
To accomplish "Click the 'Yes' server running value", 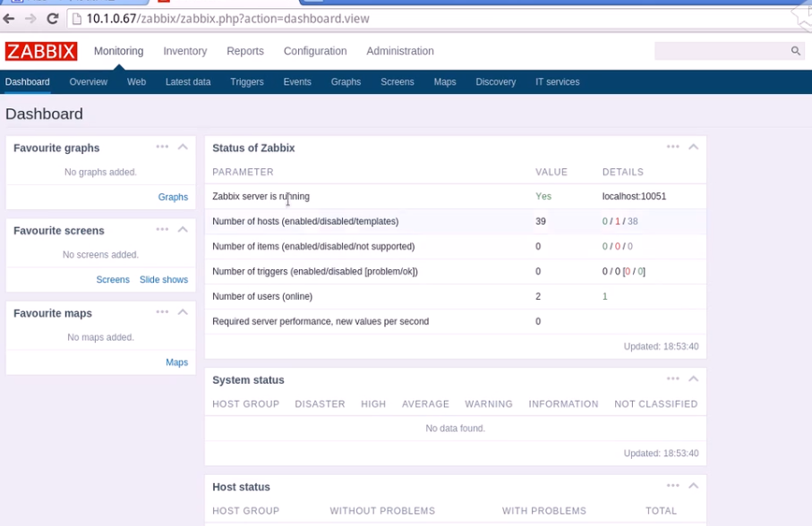I will click(543, 197).
